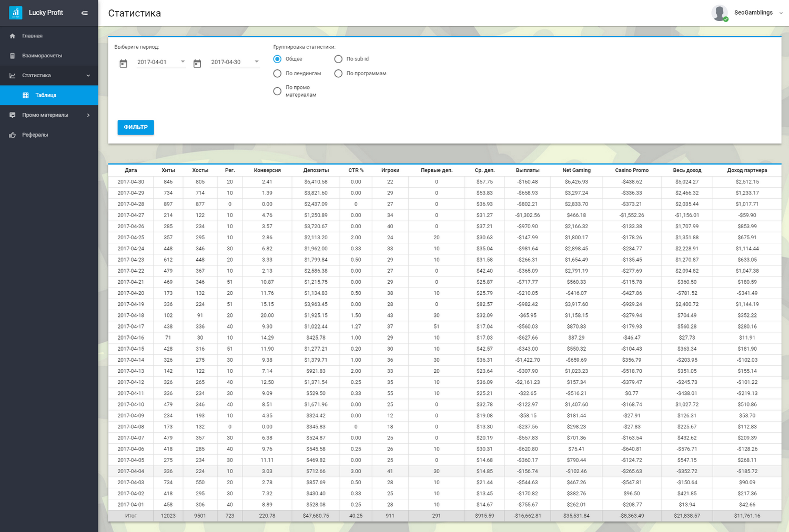Open the 2017-04-01 start date dropdown

pos(161,62)
